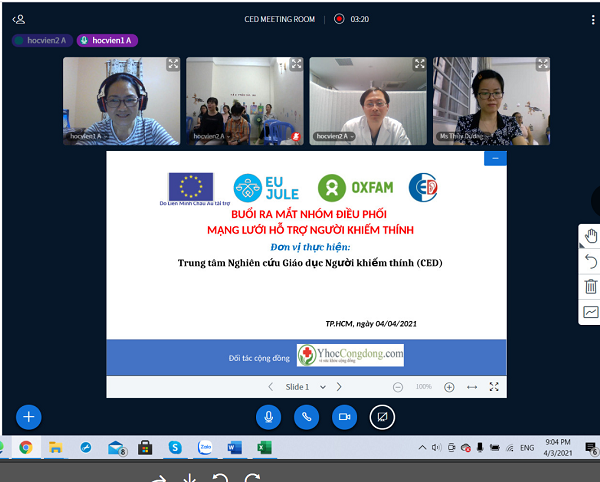The width and height of the screenshot is (600, 482).
Task: Open Ms Thuy Duong webcam name dropdown
Action: [465, 136]
